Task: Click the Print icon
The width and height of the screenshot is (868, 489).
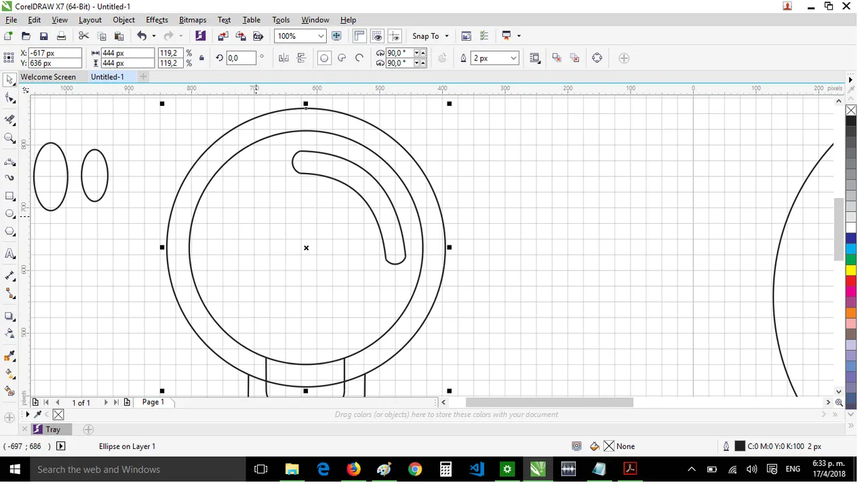Action: point(61,36)
